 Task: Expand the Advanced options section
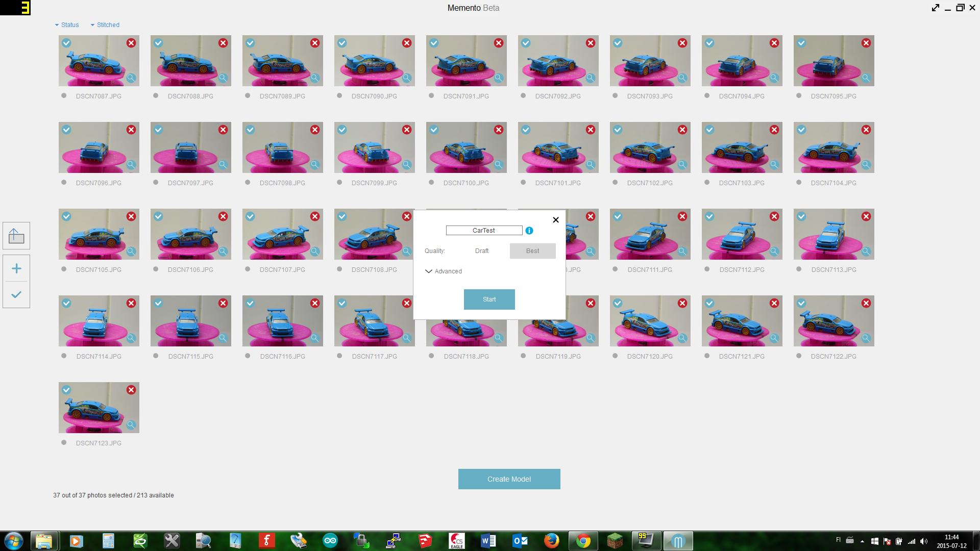(444, 271)
